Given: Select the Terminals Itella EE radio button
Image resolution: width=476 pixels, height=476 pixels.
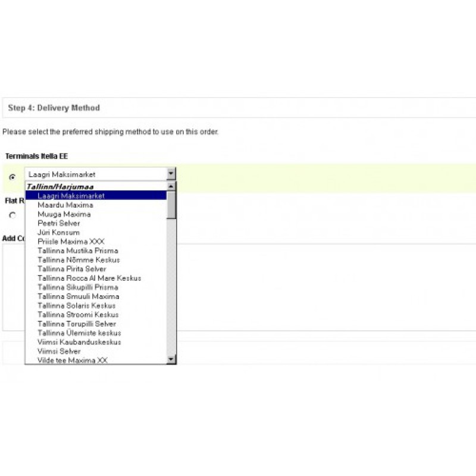Looking at the screenshot, I should click(x=12, y=177).
